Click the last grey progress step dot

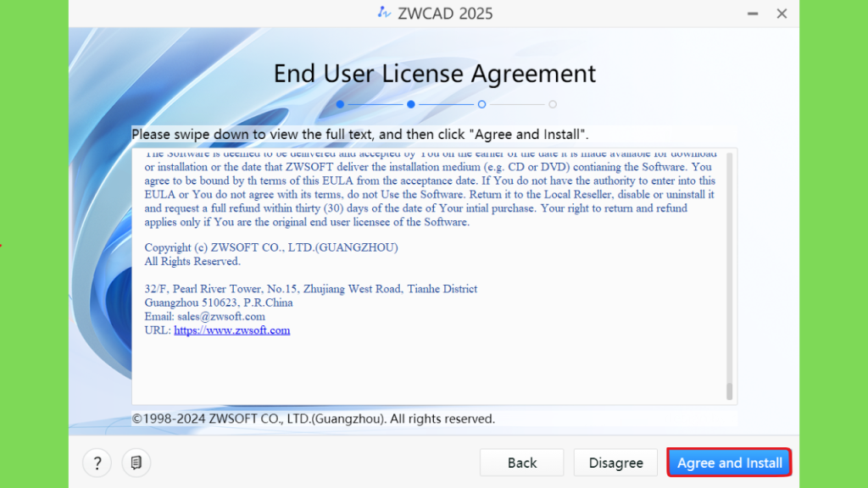click(553, 104)
